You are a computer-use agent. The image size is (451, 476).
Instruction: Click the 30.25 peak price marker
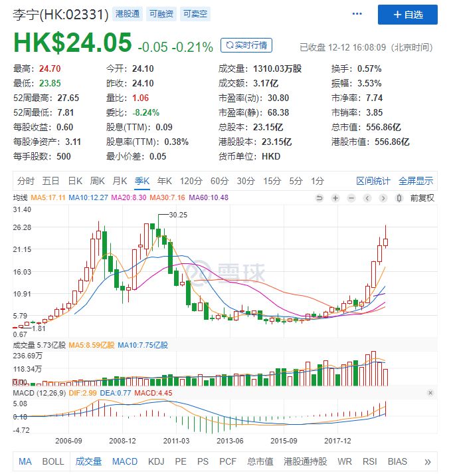(x=178, y=215)
